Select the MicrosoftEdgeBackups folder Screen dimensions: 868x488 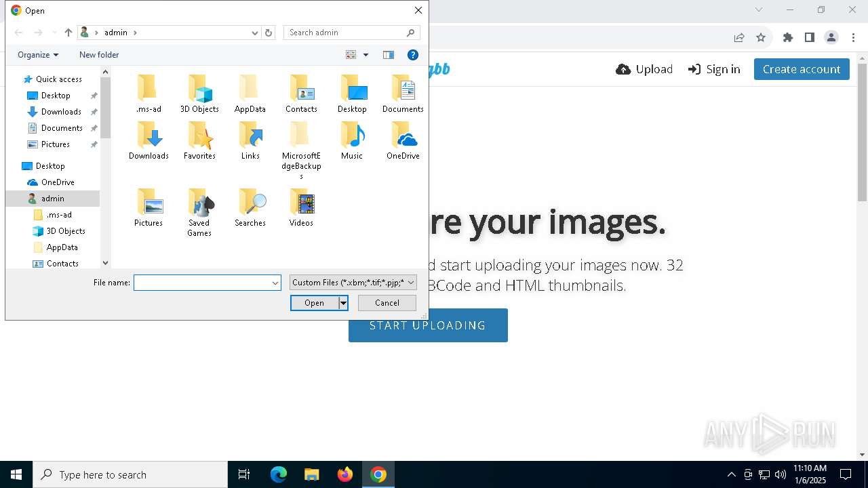[301, 150]
